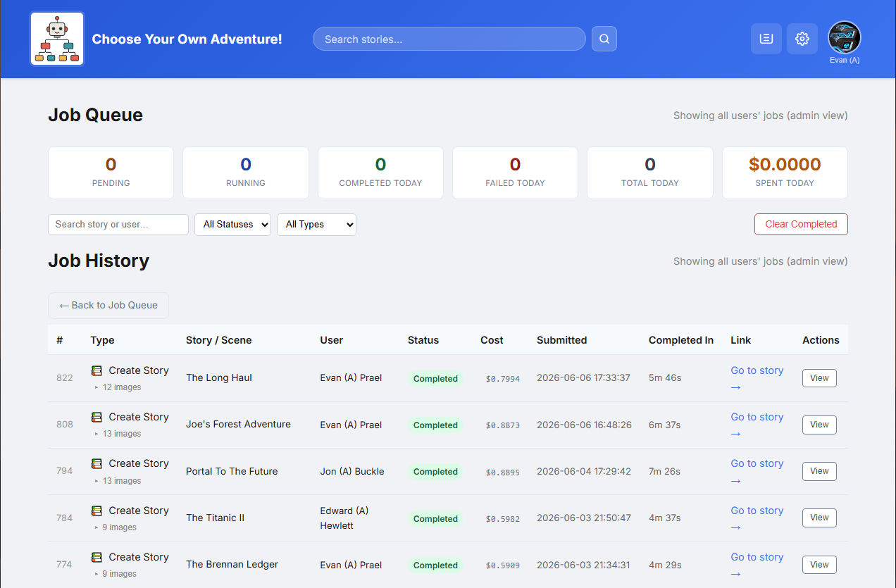Open the settings gear icon
Viewport: 896px width, 588px height.
coord(802,39)
